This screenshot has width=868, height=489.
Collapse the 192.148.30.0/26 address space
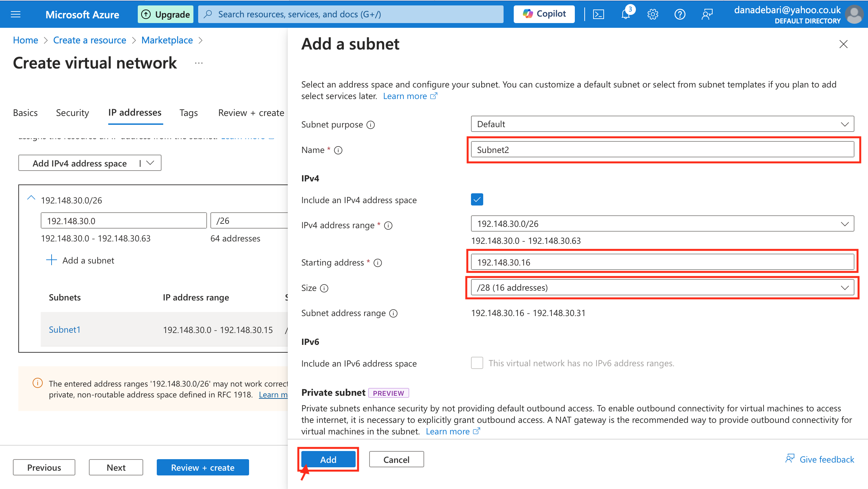[x=31, y=198]
